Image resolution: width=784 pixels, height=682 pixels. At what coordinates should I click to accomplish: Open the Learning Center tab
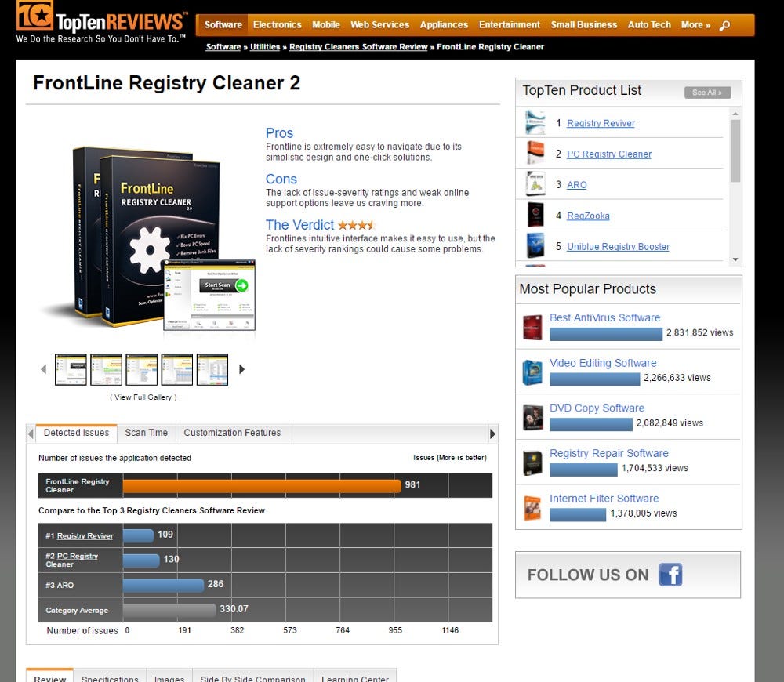(x=354, y=676)
